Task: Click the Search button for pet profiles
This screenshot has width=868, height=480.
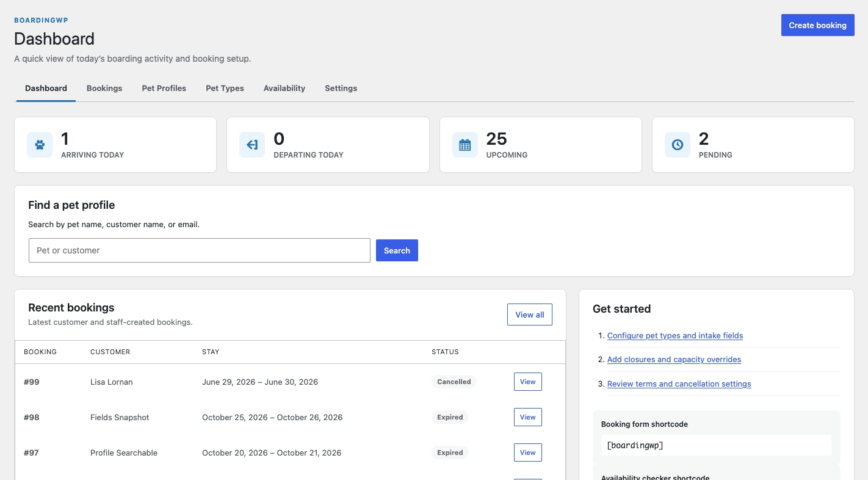Action: [x=397, y=250]
